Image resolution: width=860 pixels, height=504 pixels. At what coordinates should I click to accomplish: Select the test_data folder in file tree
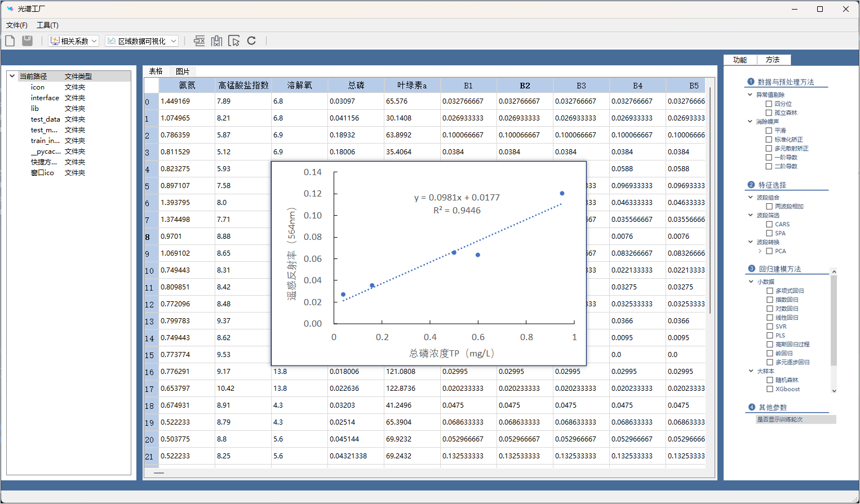(45, 119)
